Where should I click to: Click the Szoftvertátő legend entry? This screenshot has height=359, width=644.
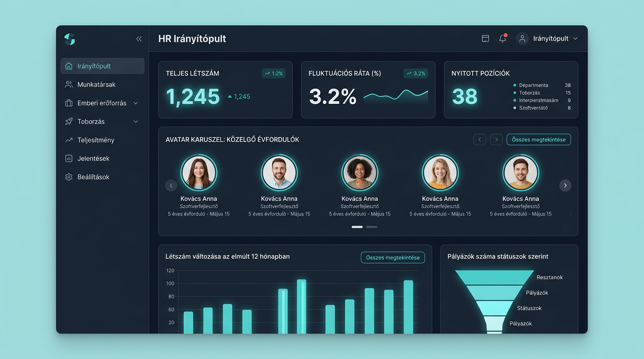[542, 108]
